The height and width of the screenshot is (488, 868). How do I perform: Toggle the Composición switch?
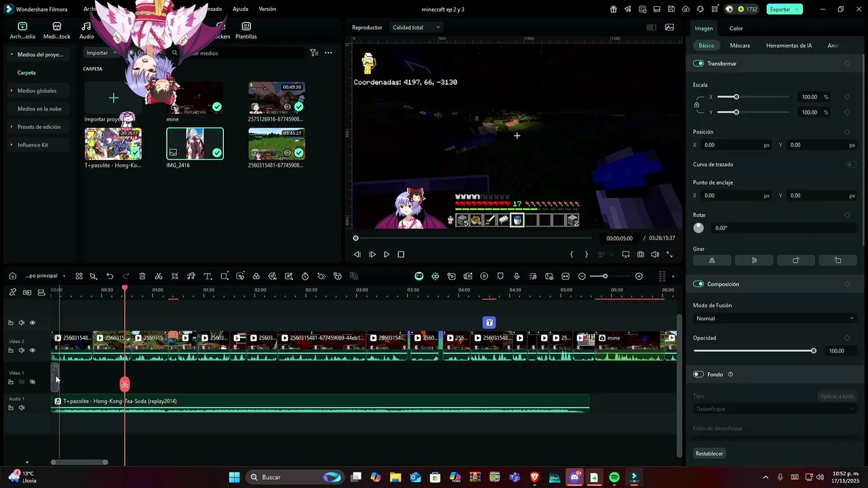click(698, 284)
